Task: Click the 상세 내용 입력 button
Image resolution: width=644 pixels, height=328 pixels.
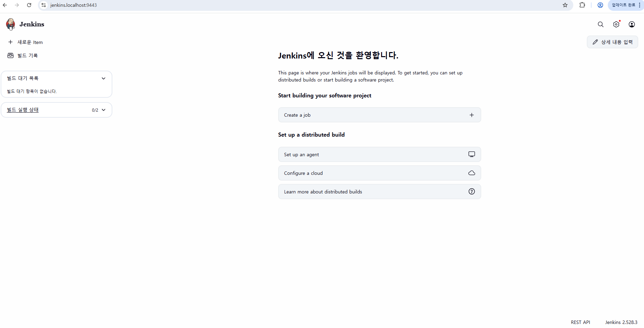Action: point(613,42)
